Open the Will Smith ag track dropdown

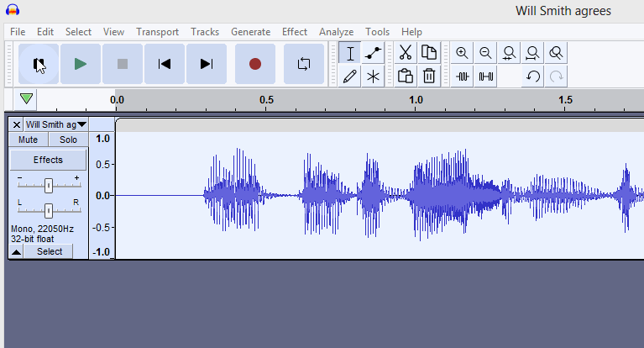56,124
